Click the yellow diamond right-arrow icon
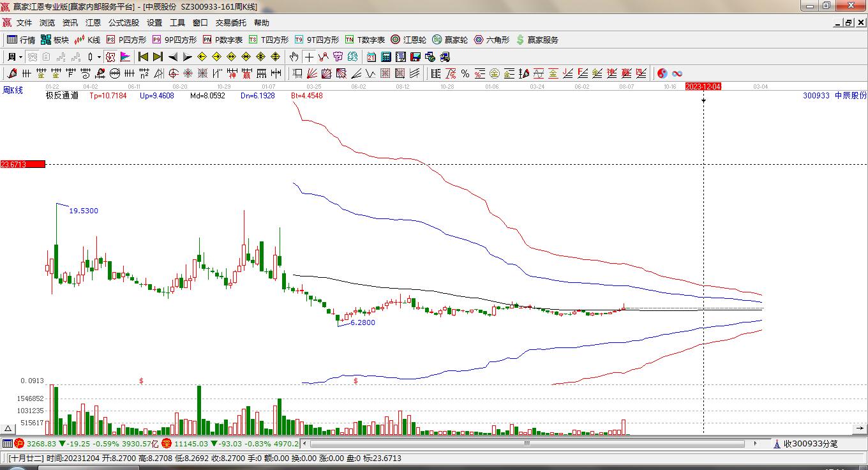 click(x=217, y=57)
